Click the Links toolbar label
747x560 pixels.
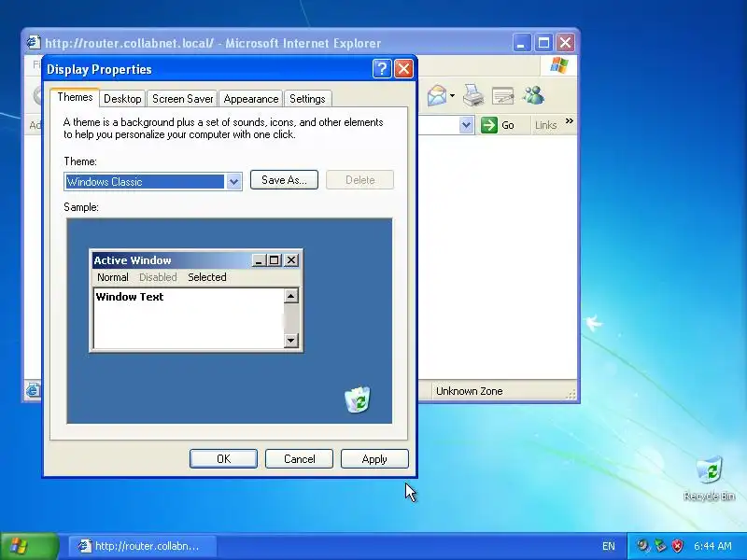point(545,125)
